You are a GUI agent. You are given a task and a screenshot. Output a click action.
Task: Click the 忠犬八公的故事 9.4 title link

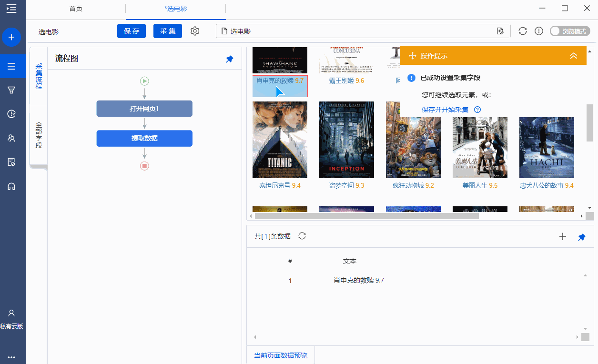[547, 185]
